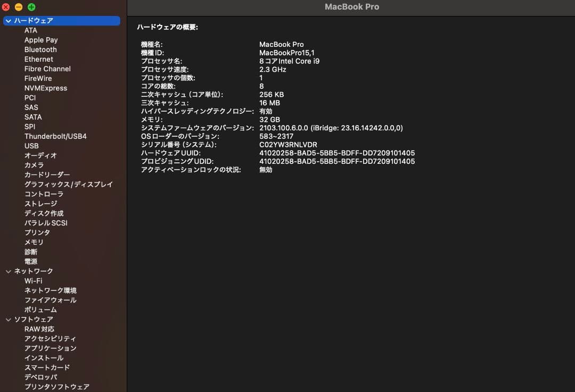Select ディスク作成 in sidebar
This screenshot has width=575, height=392.
coord(44,213)
